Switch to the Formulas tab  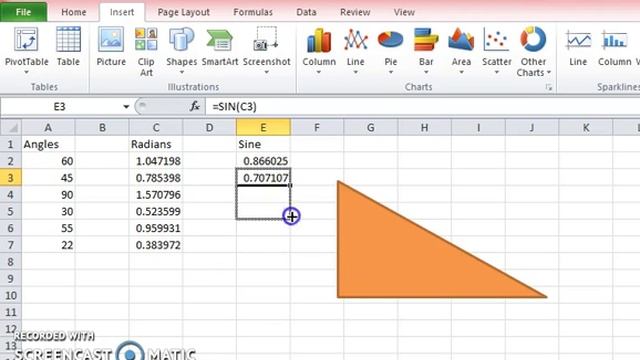coord(253,12)
